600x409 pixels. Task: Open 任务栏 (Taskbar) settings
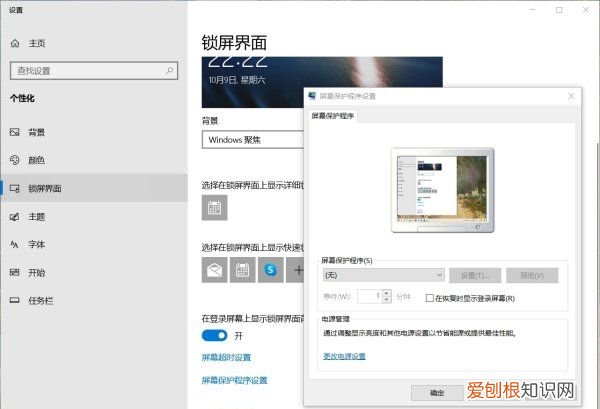point(94,301)
